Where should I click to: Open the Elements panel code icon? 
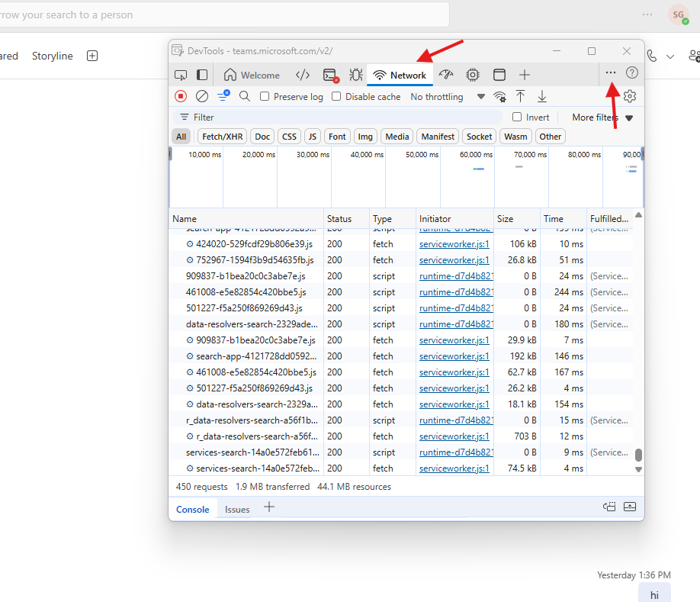coord(303,75)
